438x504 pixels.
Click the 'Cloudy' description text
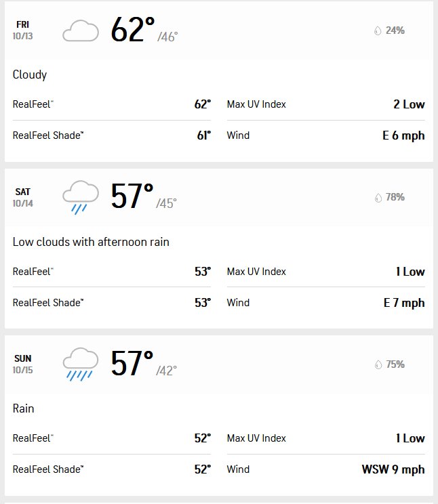click(x=30, y=75)
